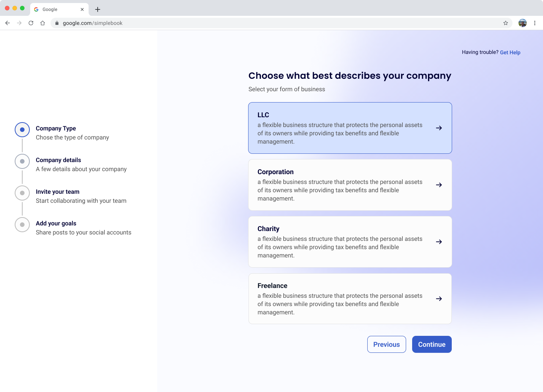This screenshot has width=543, height=392.
Task: Open the Get Help link
Action: [x=510, y=52]
